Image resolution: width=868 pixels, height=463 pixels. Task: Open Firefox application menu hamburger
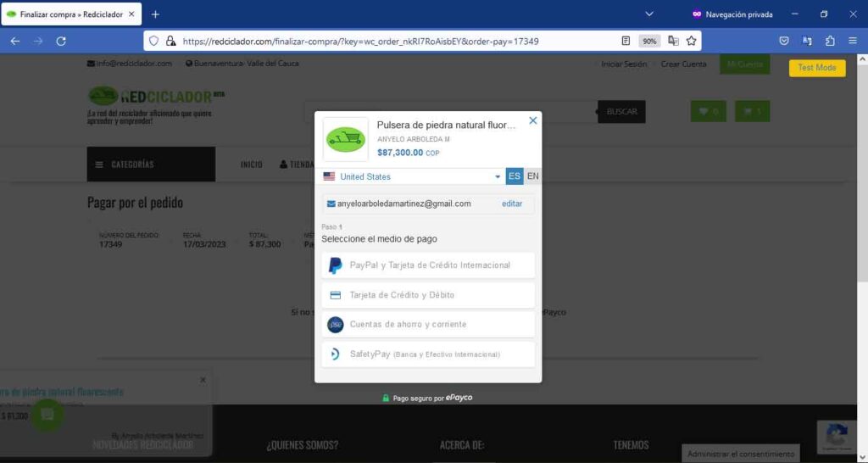(852, 41)
